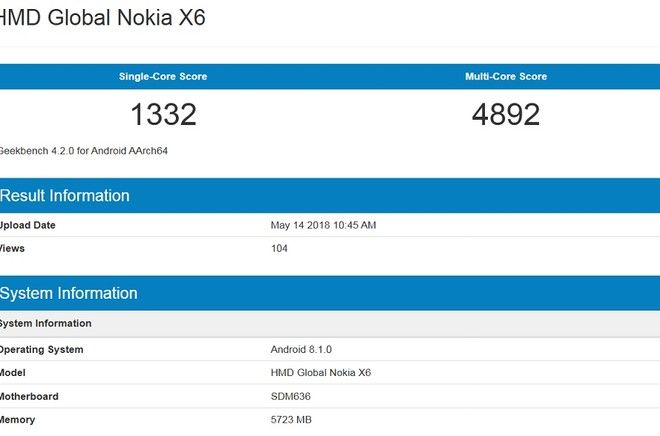Image resolution: width=660 pixels, height=436 pixels.
Task: Click the gray System Information subheader row
Action: [x=46, y=324]
